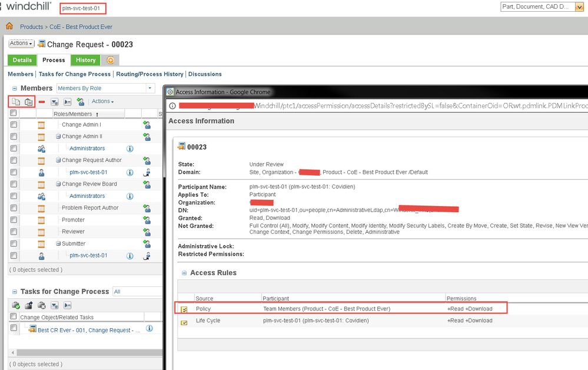Viewport: 588px width, 370px height.
Task: Click the Discussions link
Action: point(205,74)
